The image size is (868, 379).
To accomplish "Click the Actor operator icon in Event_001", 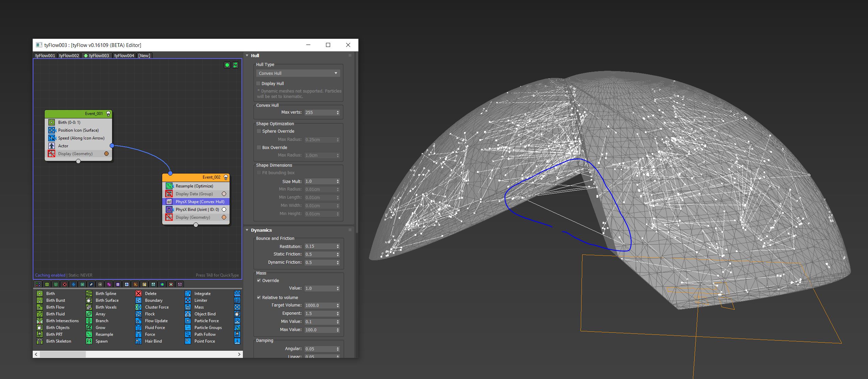I will pos(52,146).
